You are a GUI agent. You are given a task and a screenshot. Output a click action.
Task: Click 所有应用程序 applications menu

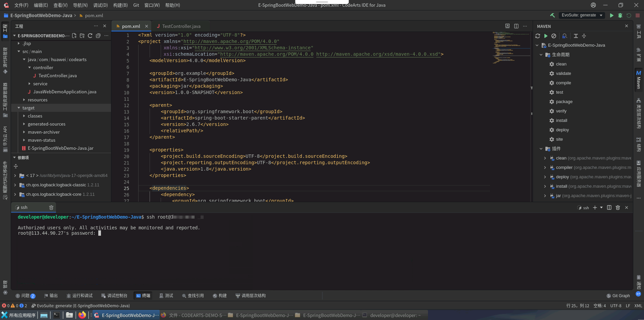coord(18,315)
